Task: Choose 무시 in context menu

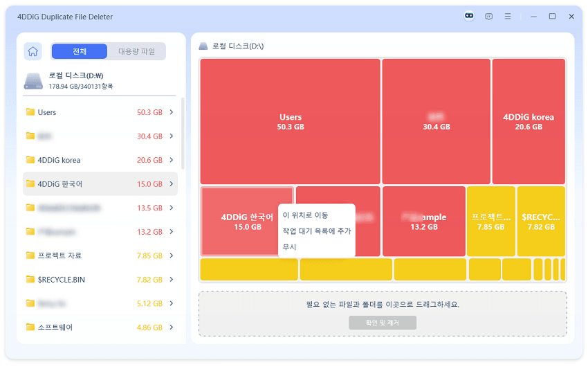Action: (289, 247)
